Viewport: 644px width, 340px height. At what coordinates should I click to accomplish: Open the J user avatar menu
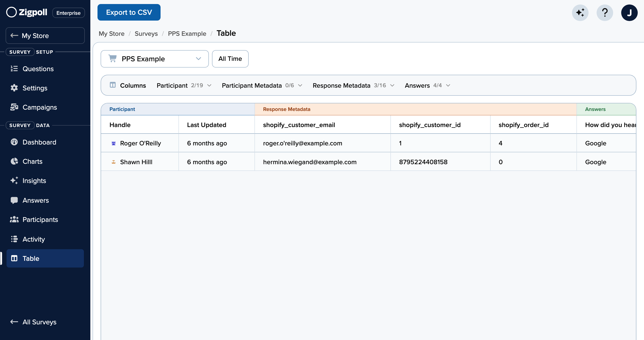[x=629, y=13]
